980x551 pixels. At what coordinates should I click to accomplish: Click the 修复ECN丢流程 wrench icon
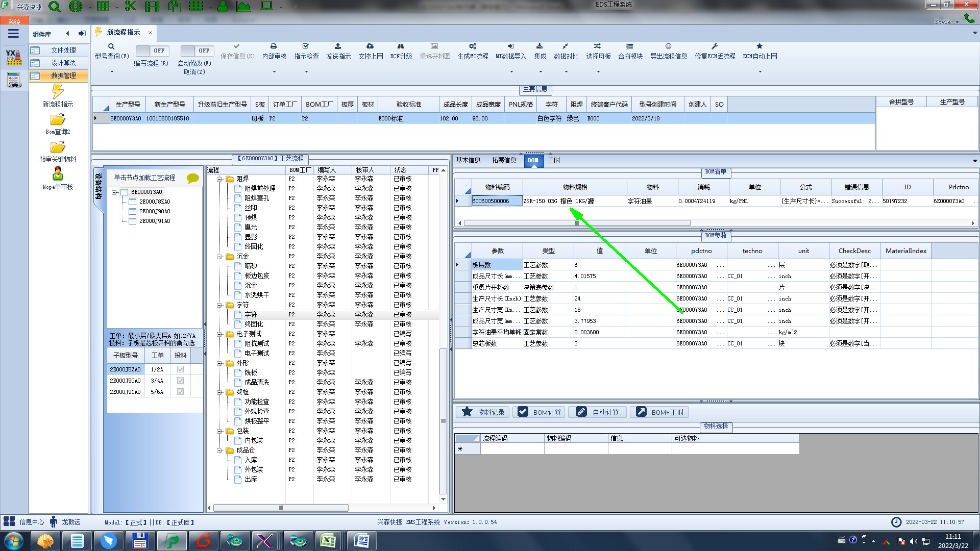[x=715, y=46]
